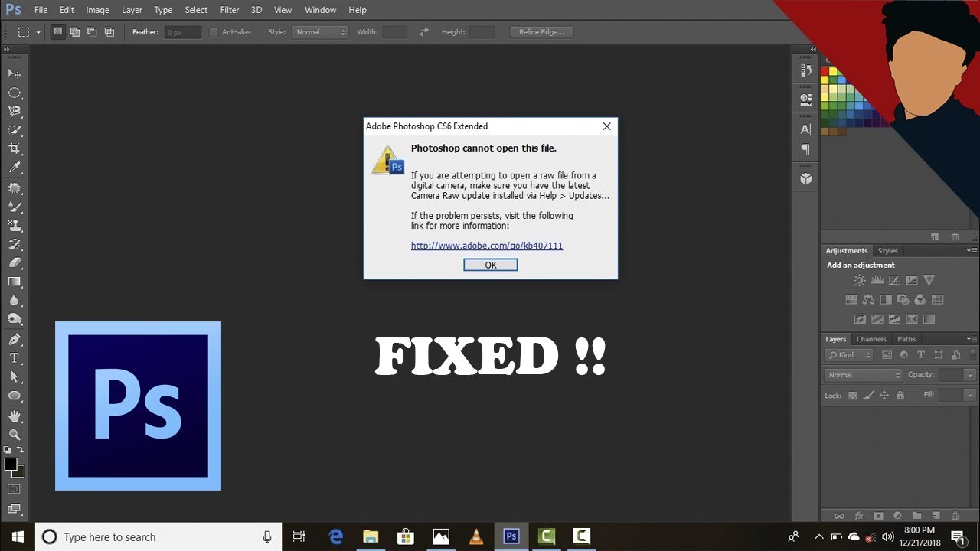Select the Zoom tool

pyautogui.click(x=14, y=435)
